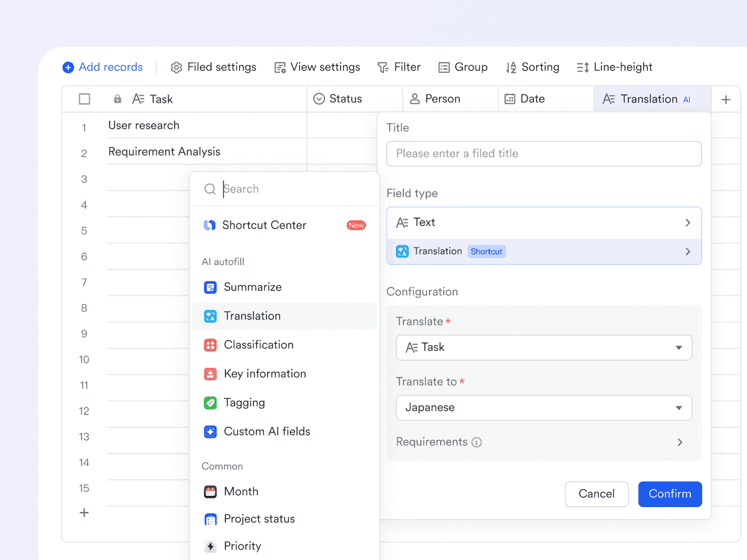This screenshot has width=747, height=560.
Task: Click the Classification icon in list
Action: click(x=210, y=345)
